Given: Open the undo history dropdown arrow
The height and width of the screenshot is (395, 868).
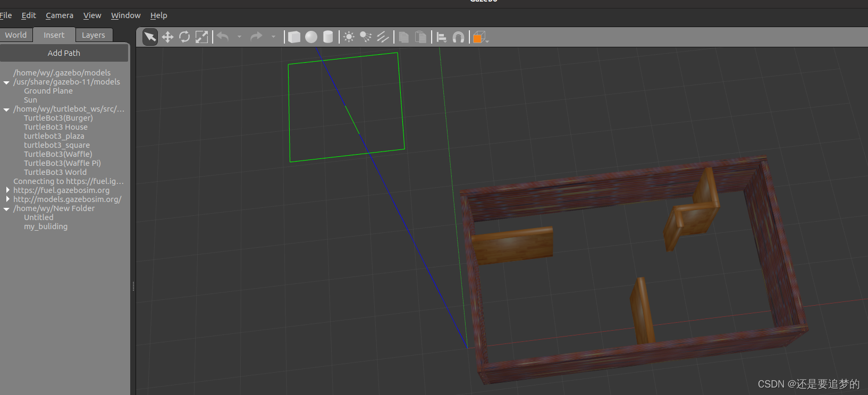Looking at the screenshot, I should click(x=239, y=37).
